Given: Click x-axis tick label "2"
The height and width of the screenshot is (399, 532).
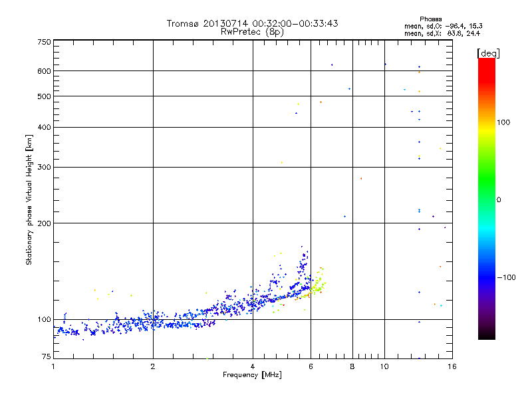Looking at the screenshot, I should [153, 366].
